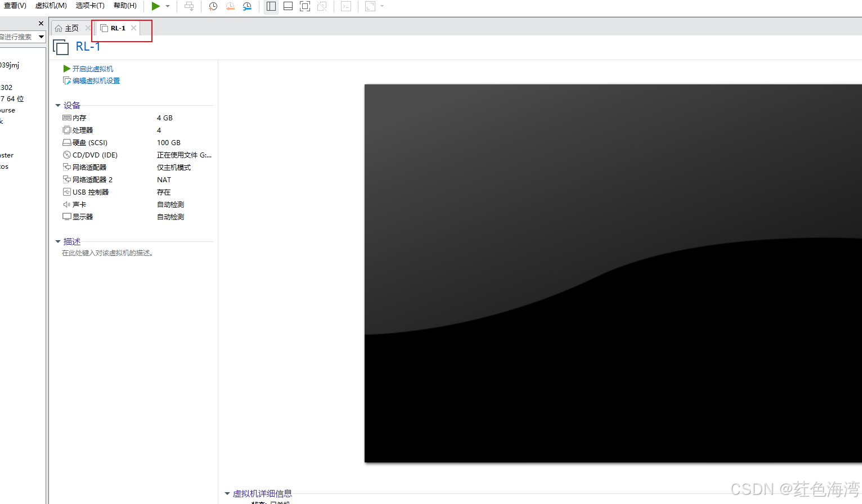Screen dimensions: 862x504
Task: Close the 主页 tab
Action: (x=88, y=28)
